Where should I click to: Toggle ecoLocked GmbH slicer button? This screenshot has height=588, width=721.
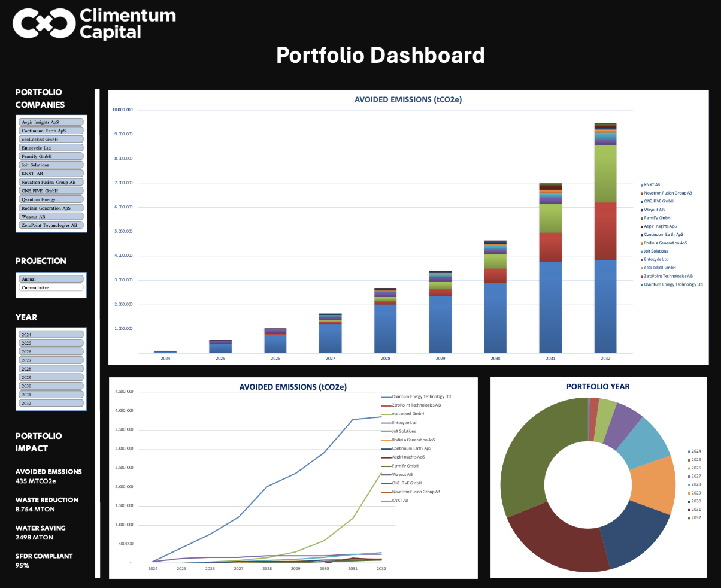pos(51,139)
